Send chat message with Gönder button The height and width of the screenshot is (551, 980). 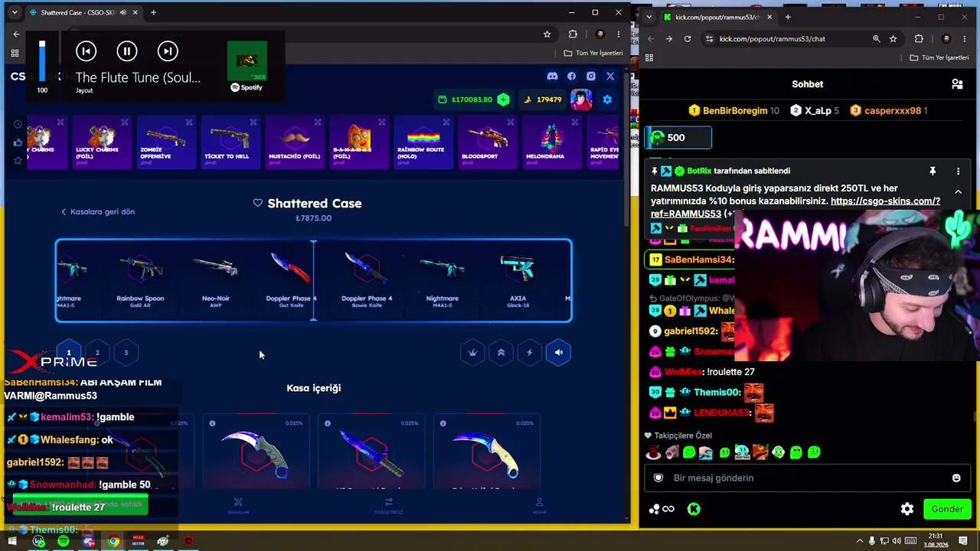point(947,509)
